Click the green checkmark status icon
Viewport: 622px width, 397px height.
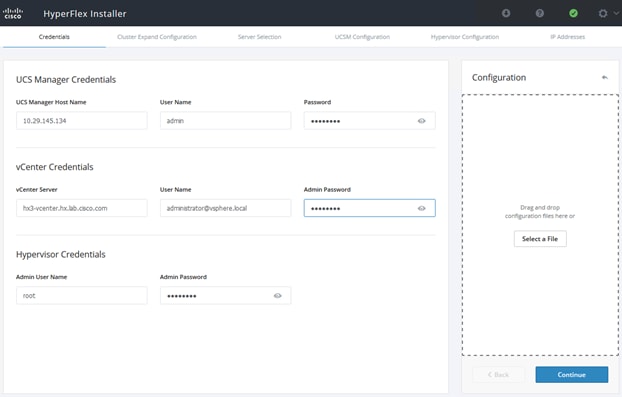pyautogui.click(x=573, y=13)
